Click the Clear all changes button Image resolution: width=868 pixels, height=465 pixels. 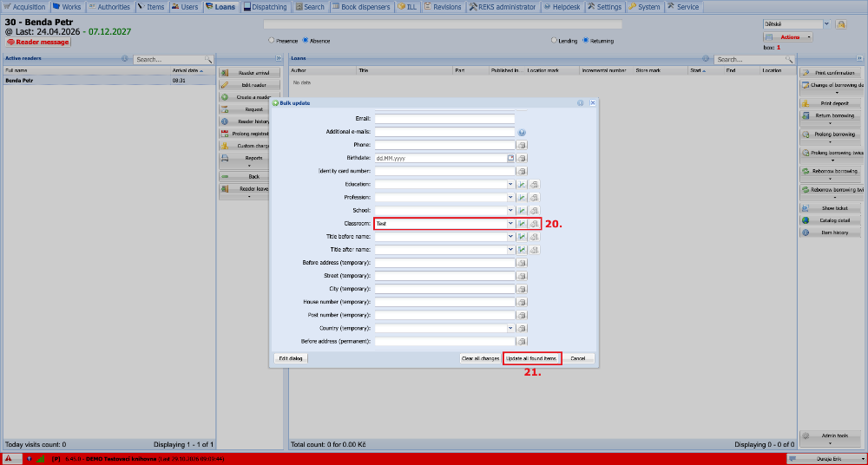[481, 358]
